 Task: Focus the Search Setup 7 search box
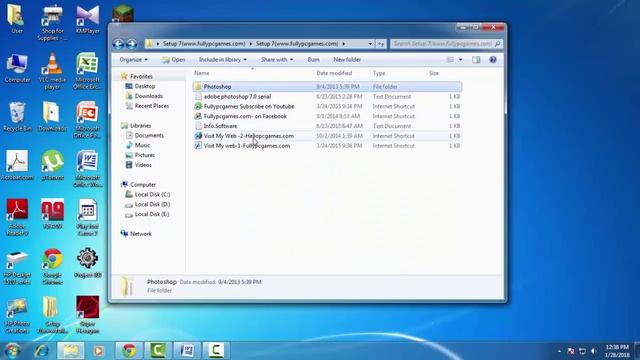pos(446,44)
